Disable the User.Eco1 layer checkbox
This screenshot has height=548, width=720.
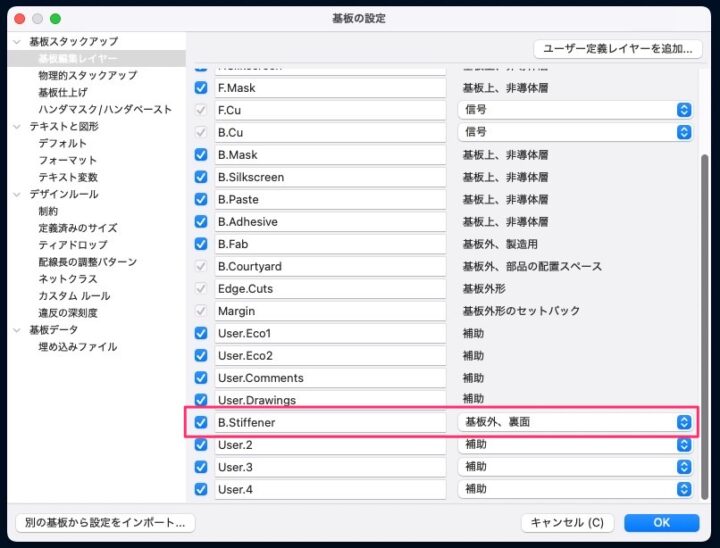[x=201, y=333]
